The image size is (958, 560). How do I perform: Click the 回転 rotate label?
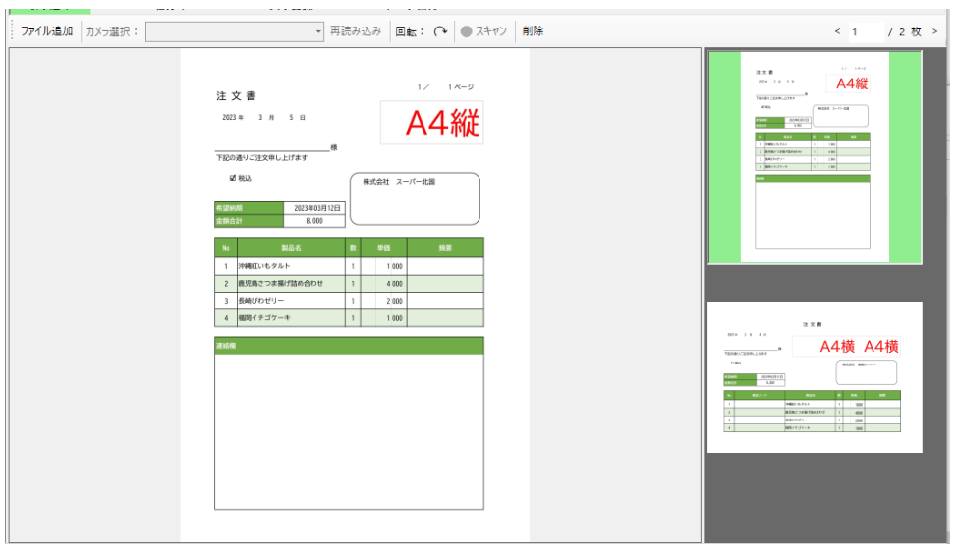410,31
